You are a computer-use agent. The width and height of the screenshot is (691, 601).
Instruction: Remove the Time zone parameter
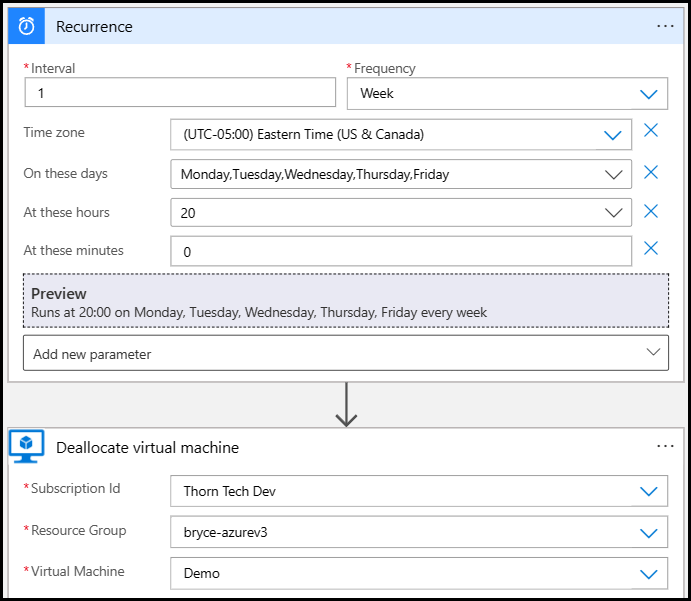tap(651, 130)
